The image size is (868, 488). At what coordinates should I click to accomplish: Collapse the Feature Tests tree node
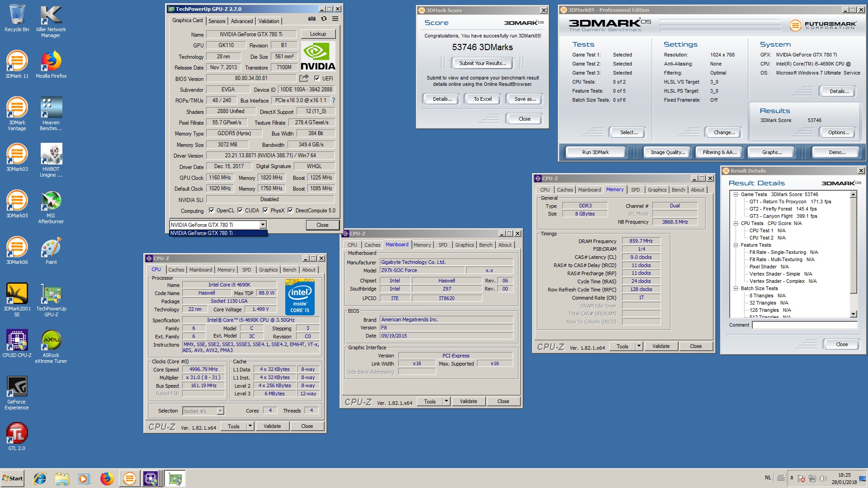click(736, 245)
